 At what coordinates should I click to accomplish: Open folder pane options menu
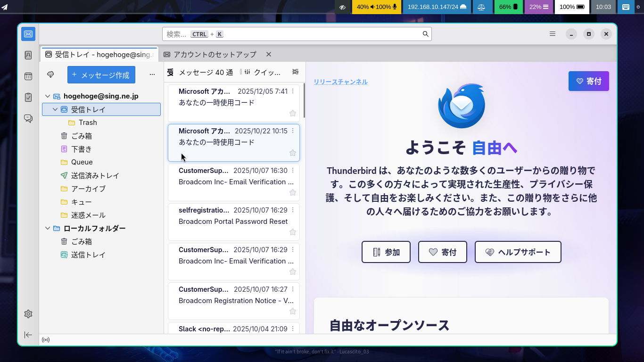[152, 74]
